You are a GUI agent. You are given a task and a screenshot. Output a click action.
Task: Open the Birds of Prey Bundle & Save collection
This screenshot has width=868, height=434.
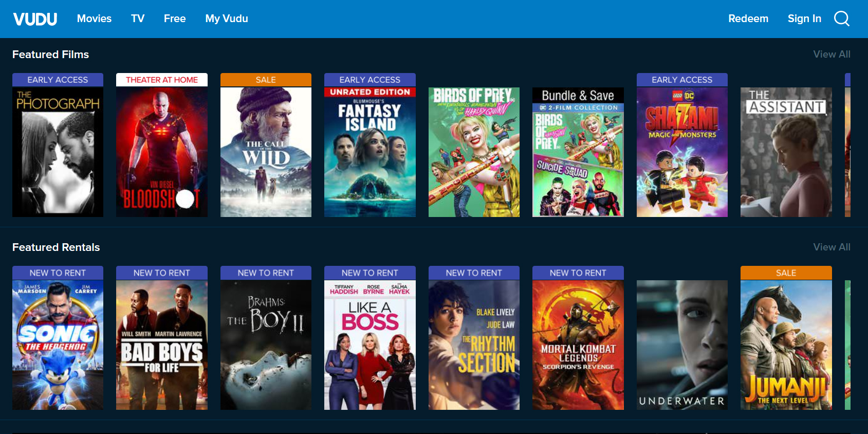tap(578, 152)
